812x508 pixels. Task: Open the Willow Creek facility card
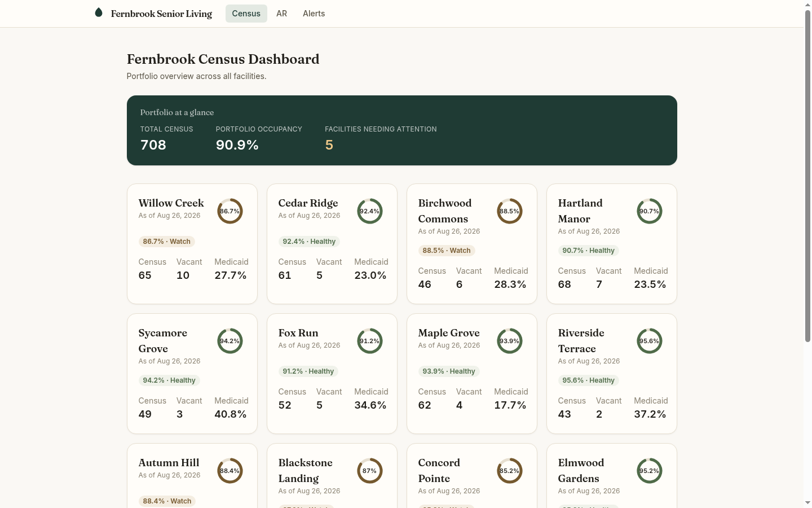tap(192, 244)
